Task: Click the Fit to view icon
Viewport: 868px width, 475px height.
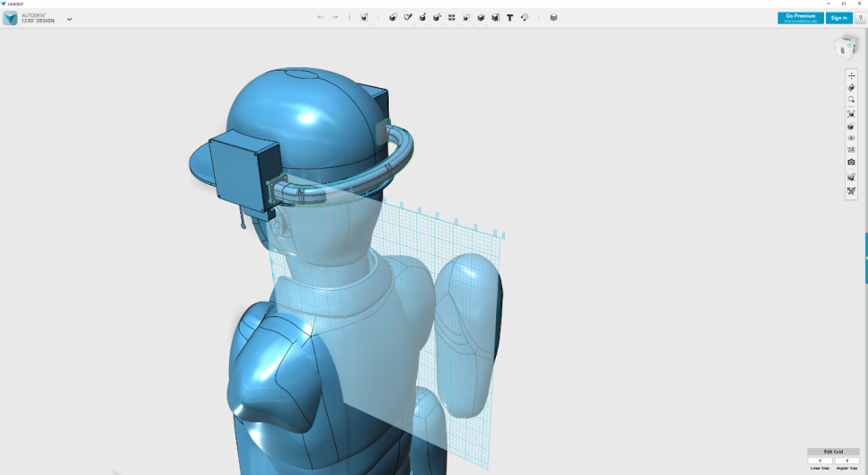Action: click(851, 114)
